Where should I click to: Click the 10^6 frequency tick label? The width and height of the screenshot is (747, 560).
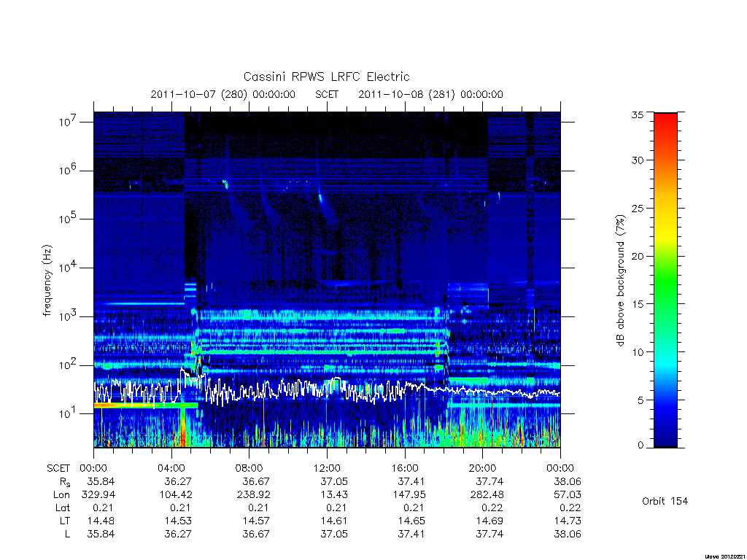click(x=67, y=170)
